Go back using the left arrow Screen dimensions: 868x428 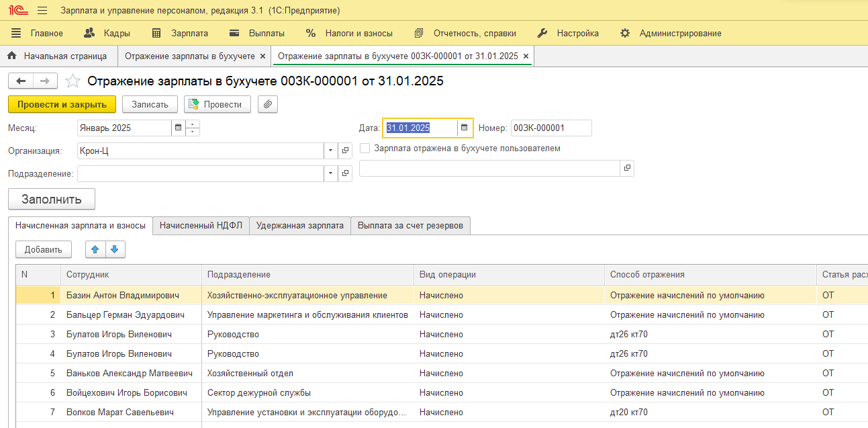(21, 81)
